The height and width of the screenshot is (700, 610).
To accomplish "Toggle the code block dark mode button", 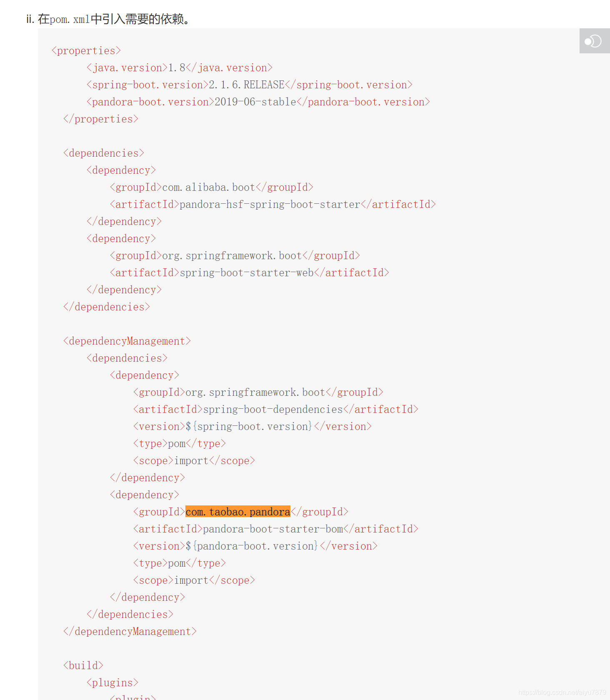I will [594, 41].
